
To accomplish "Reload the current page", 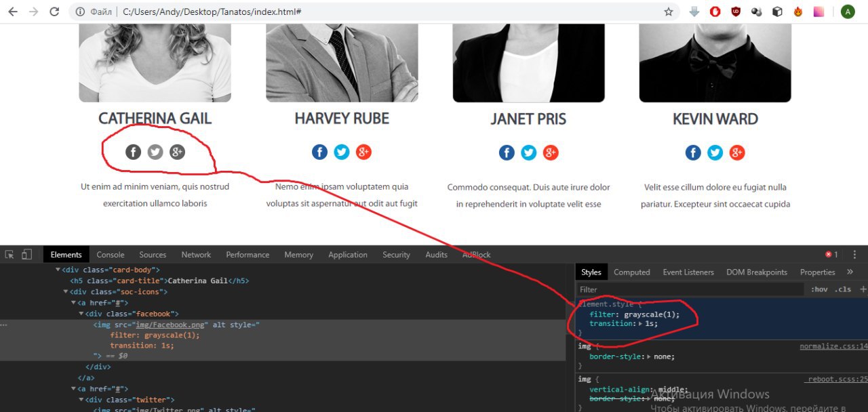I will [55, 12].
